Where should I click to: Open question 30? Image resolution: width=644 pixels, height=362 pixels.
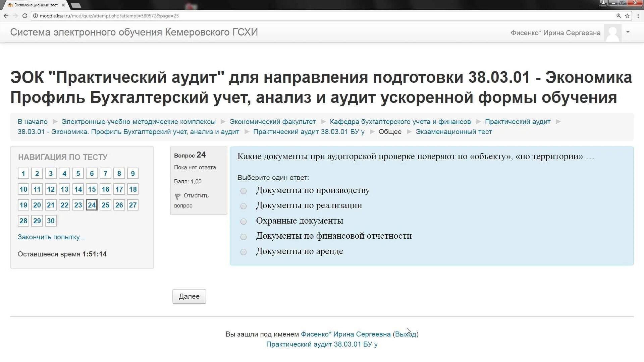tap(51, 221)
